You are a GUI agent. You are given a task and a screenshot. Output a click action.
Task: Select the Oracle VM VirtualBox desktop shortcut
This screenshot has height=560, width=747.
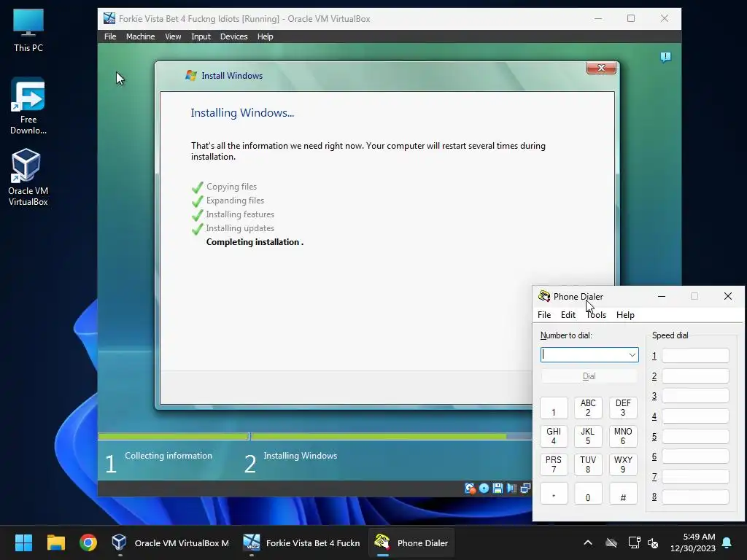pyautogui.click(x=28, y=178)
